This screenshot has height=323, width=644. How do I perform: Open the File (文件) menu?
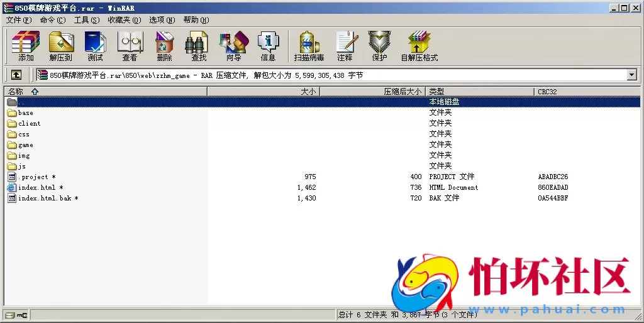(x=18, y=20)
